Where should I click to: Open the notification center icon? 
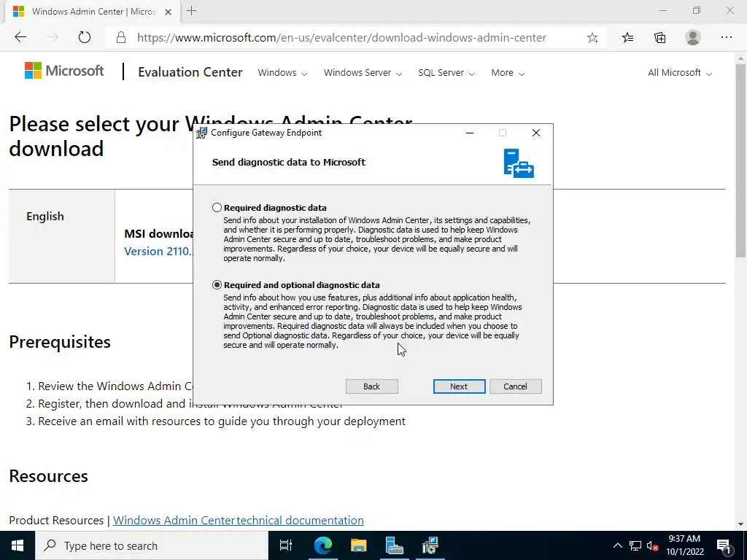click(724, 545)
